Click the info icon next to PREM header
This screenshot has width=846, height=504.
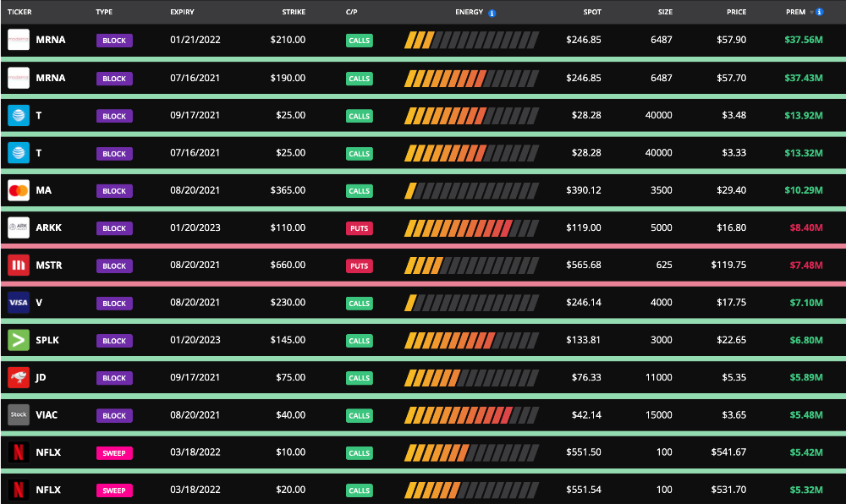click(820, 12)
